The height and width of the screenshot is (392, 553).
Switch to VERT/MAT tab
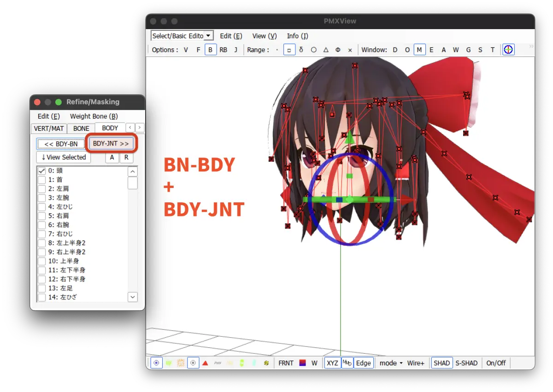[x=49, y=129]
